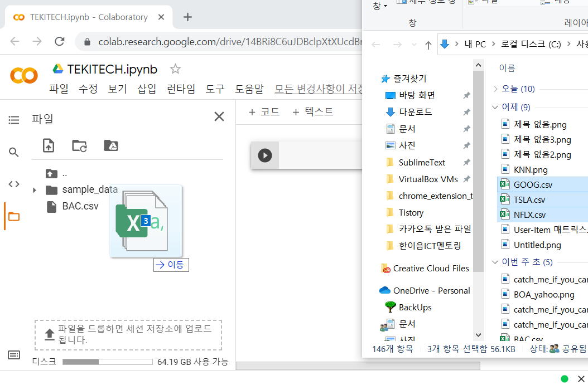Refresh the file browser listing

[x=80, y=145]
